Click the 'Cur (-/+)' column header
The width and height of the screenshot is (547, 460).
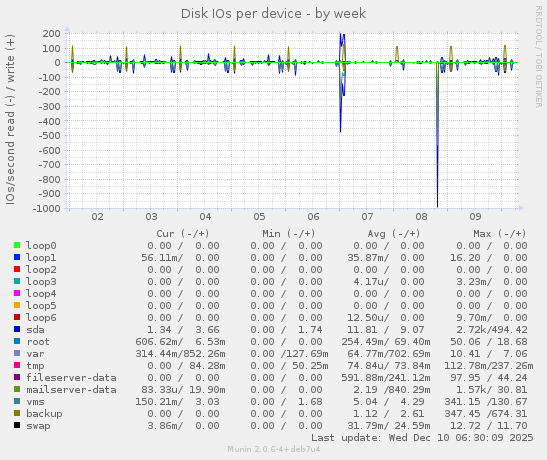(183, 233)
